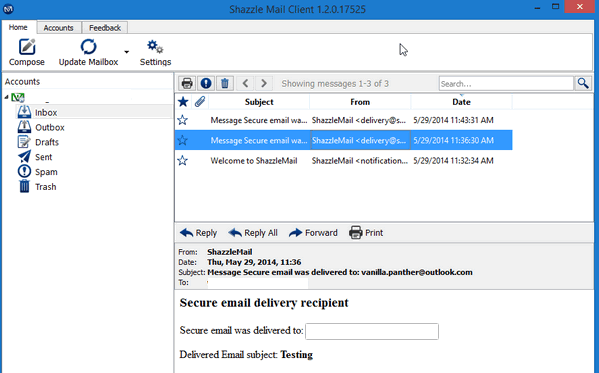Sort by the attachment paperclip column header
This screenshot has height=373, width=599.
(x=200, y=102)
